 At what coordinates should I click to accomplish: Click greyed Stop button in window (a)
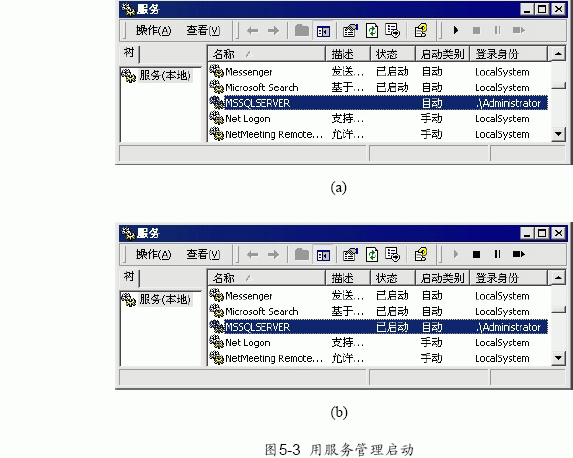point(476,30)
